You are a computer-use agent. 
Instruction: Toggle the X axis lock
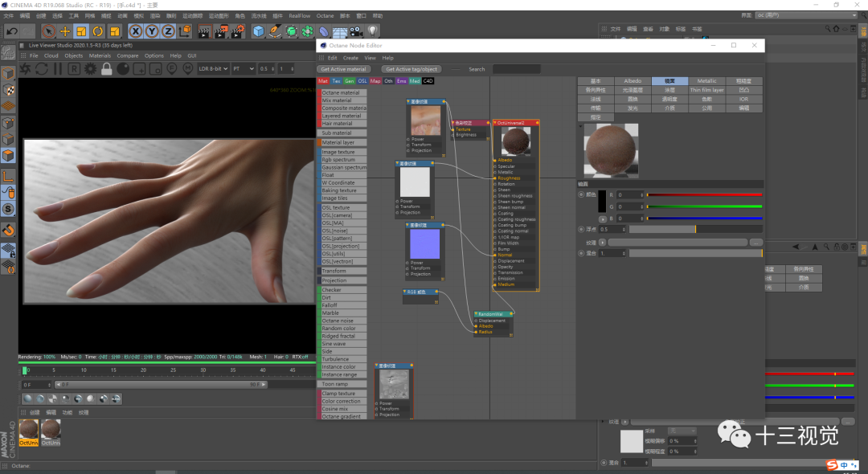point(136,31)
